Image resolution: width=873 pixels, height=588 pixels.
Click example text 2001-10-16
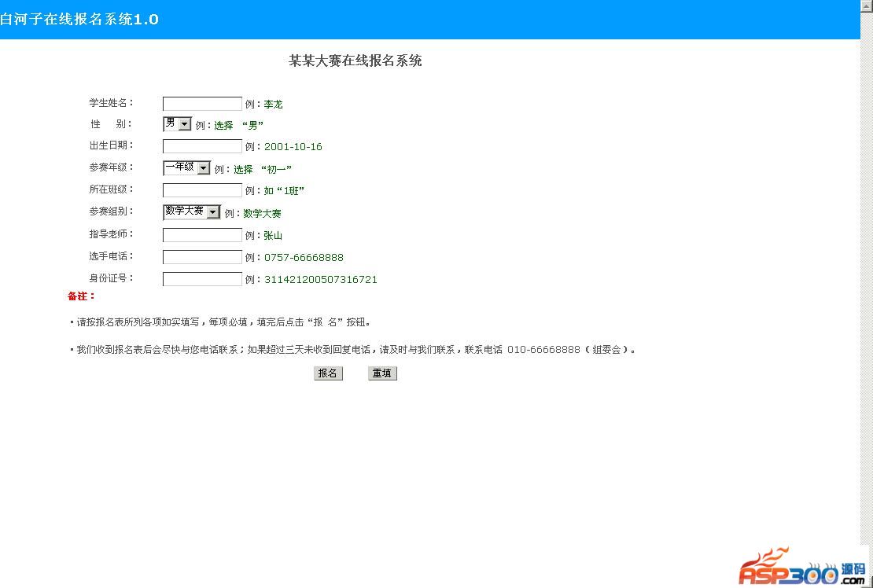pos(293,147)
